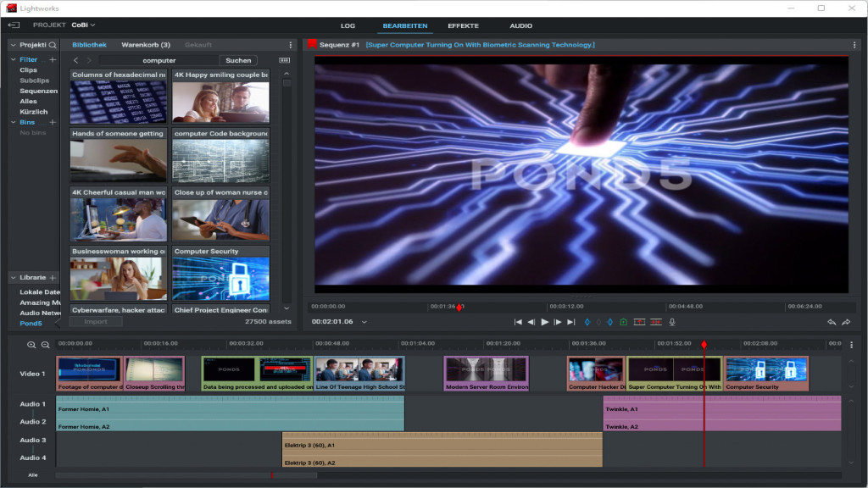This screenshot has height=488, width=868.
Task: Click the blue mark-in diamond icon
Action: (x=587, y=322)
